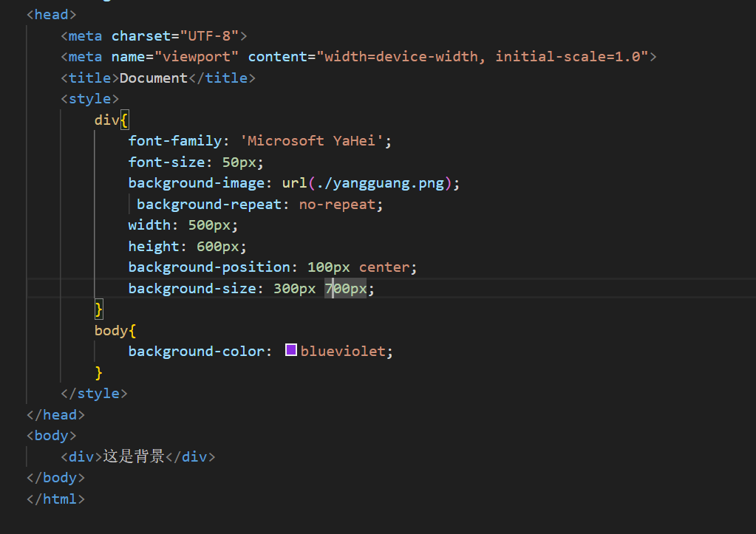The height and width of the screenshot is (534, 756).
Task: Click the div selector opening brace
Action: pos(124,120)
